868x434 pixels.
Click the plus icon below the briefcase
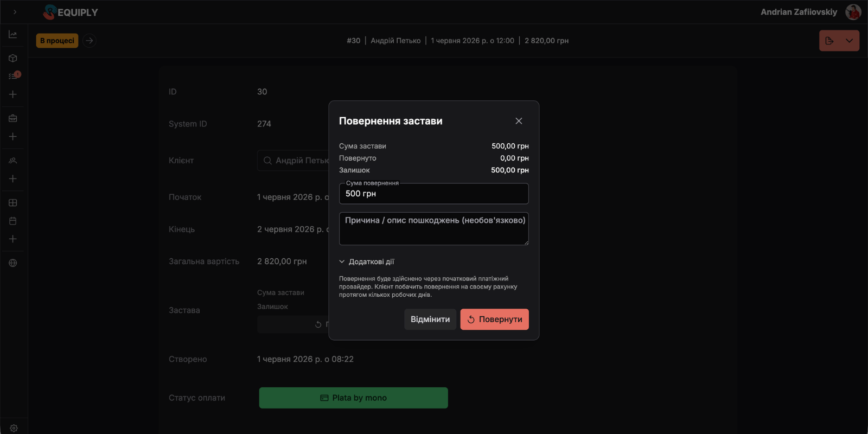coord(13,137)
